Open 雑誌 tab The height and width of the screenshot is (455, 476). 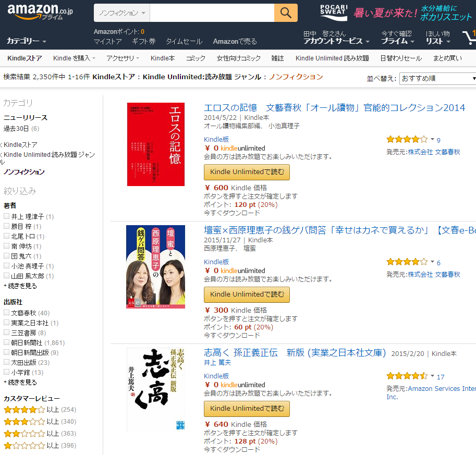point(277,58)
